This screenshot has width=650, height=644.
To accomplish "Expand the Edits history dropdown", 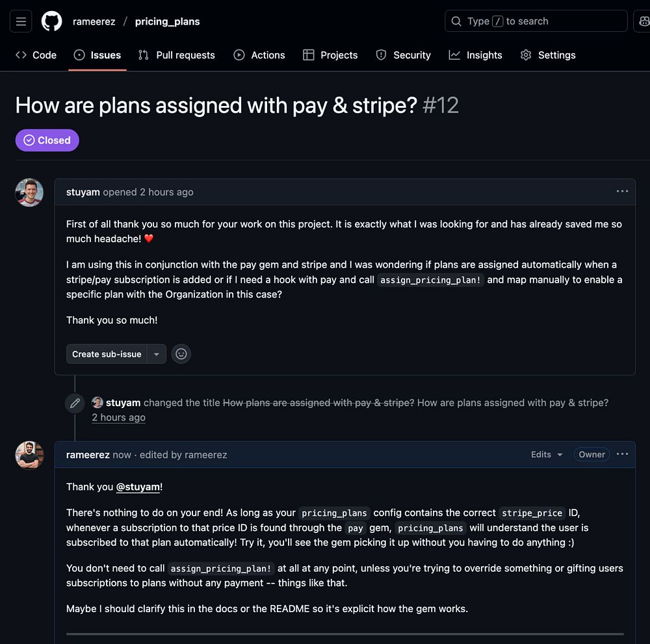I will (x=547, y=455).
